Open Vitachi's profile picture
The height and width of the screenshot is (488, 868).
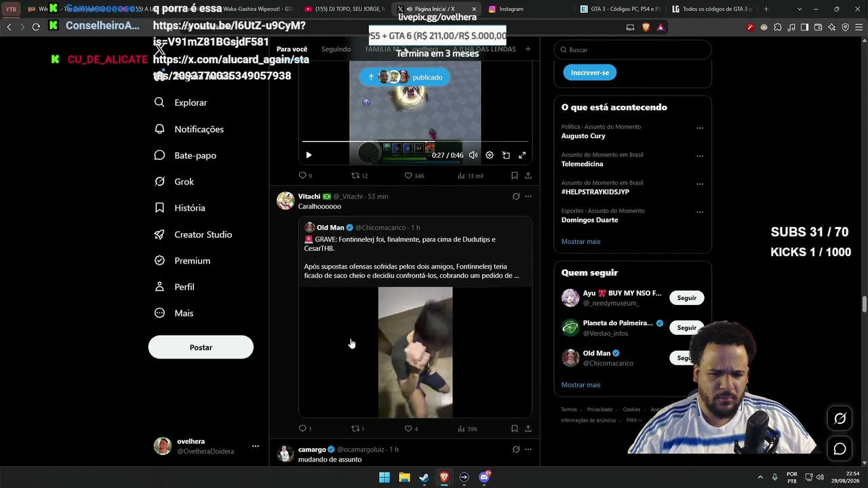[285, 201]
